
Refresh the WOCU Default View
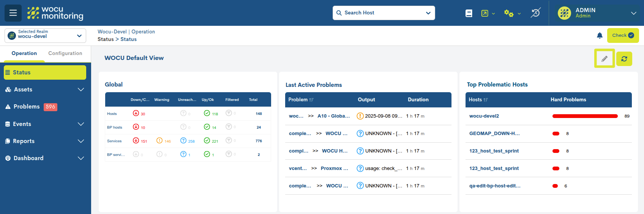(x=624, y=59)
